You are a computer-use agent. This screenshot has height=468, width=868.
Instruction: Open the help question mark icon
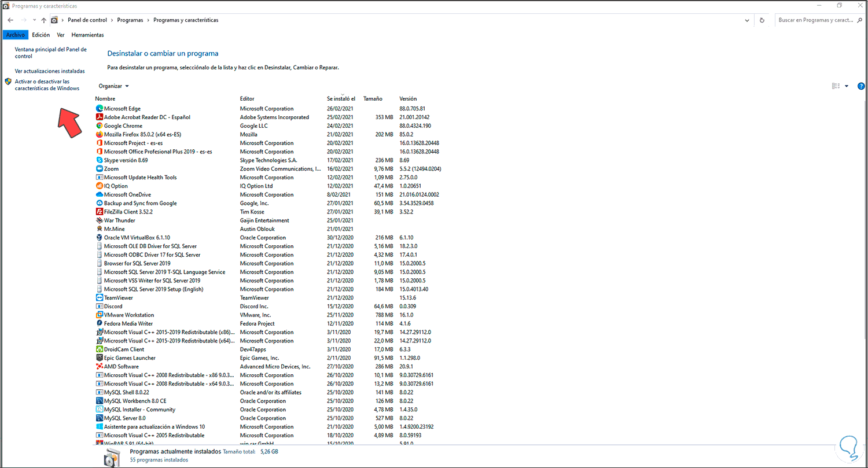click(861, 86)
